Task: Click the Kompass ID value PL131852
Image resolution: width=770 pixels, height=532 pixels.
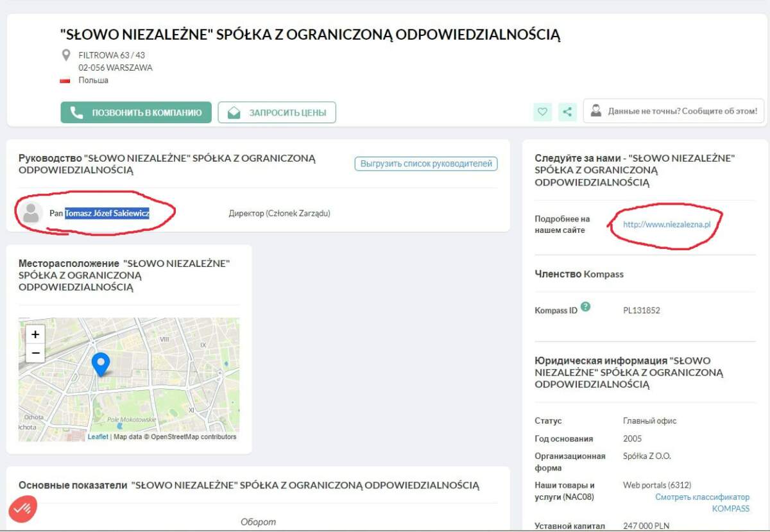Action: click(642, 311)
